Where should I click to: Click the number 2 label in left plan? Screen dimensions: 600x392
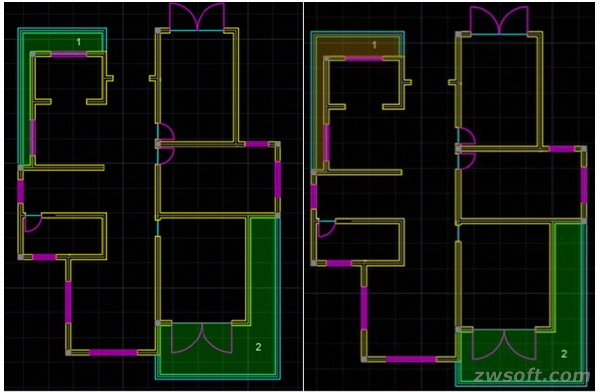(258, 347)
